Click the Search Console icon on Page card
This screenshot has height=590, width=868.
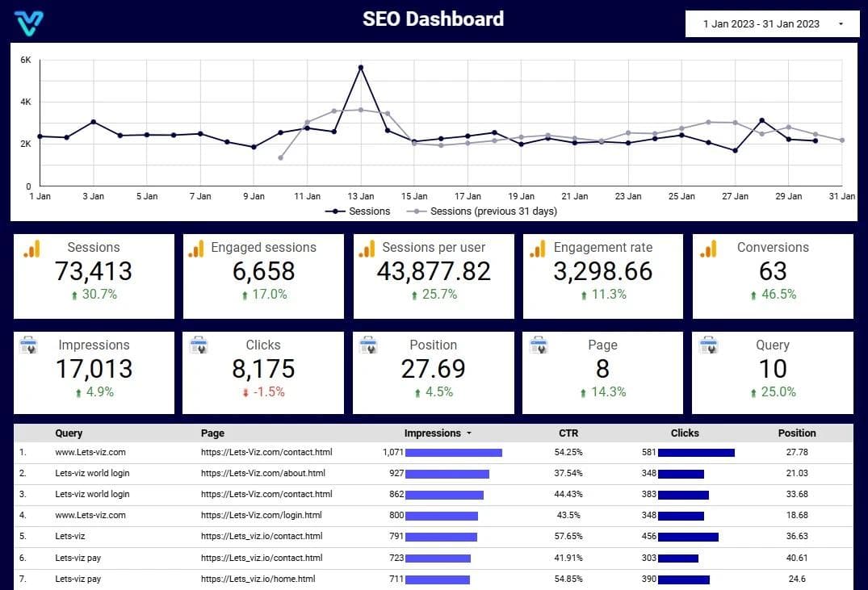point(539,346)
